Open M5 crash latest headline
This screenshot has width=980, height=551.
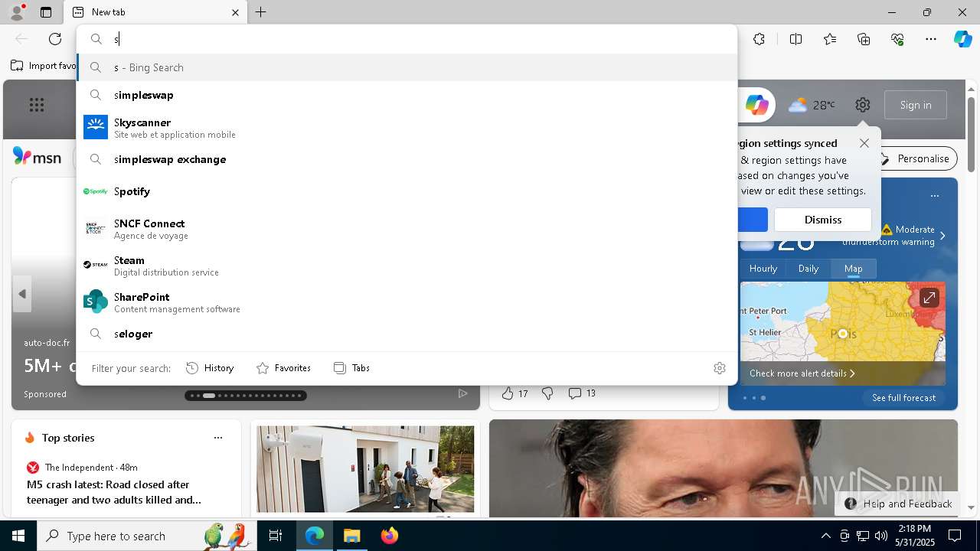click(x=114, y=492)
